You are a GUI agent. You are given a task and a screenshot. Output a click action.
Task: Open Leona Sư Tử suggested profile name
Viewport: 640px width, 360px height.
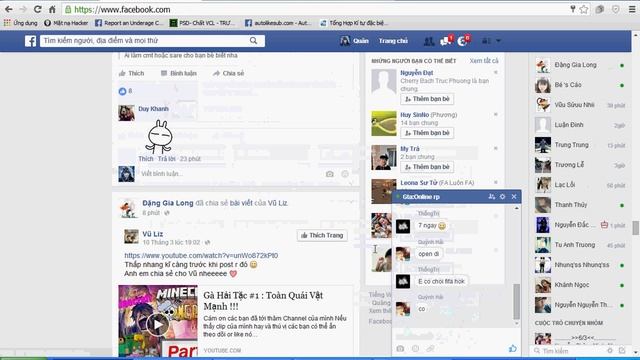tap(419, 182)
